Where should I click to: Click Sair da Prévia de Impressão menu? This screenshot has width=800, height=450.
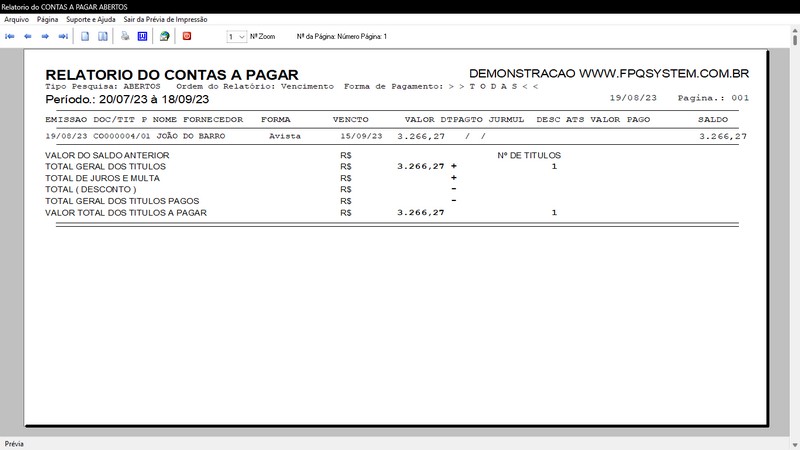point(165,19)
